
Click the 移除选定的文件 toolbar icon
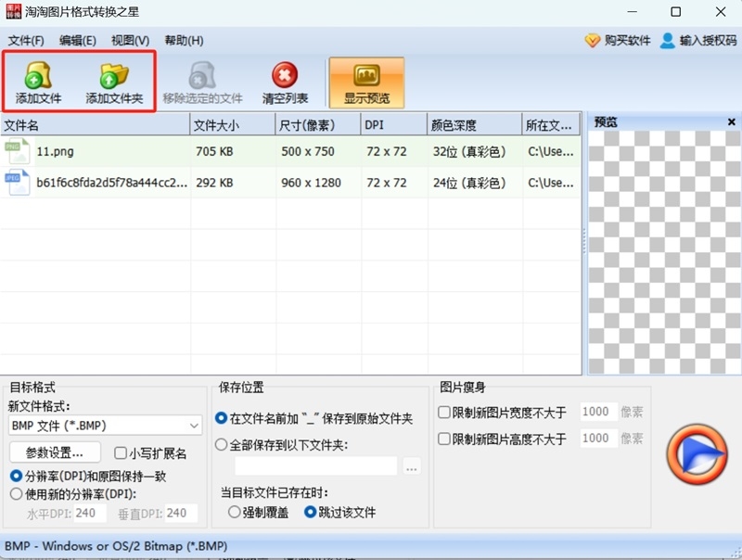202,75
